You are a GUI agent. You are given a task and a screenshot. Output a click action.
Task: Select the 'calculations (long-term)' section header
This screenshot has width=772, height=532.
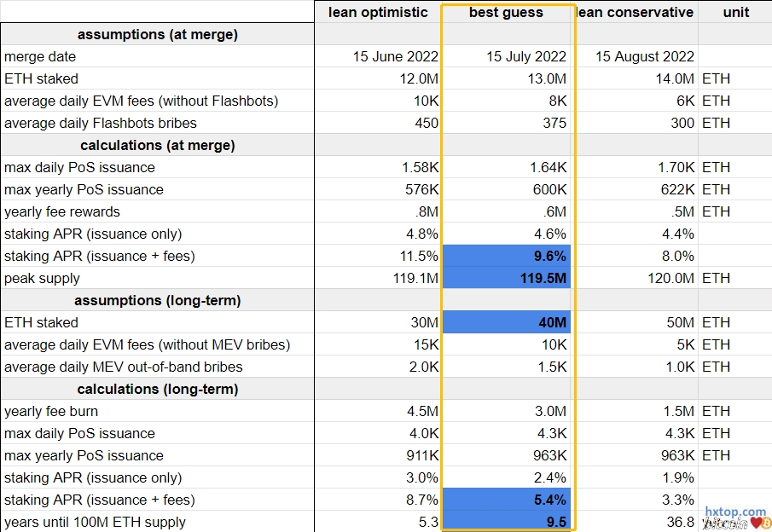(158, 389)
